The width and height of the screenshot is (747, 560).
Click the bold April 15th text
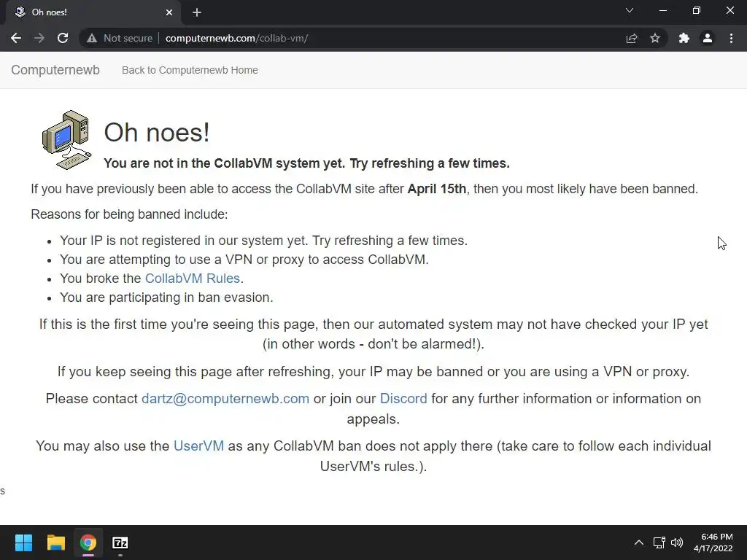coord(437,189)
